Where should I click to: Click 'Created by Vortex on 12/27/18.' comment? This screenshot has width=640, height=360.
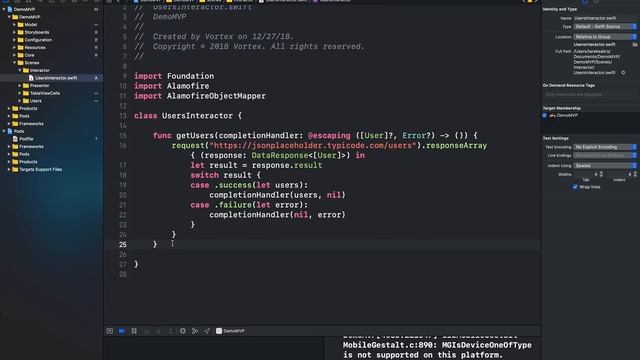point(223,37)
